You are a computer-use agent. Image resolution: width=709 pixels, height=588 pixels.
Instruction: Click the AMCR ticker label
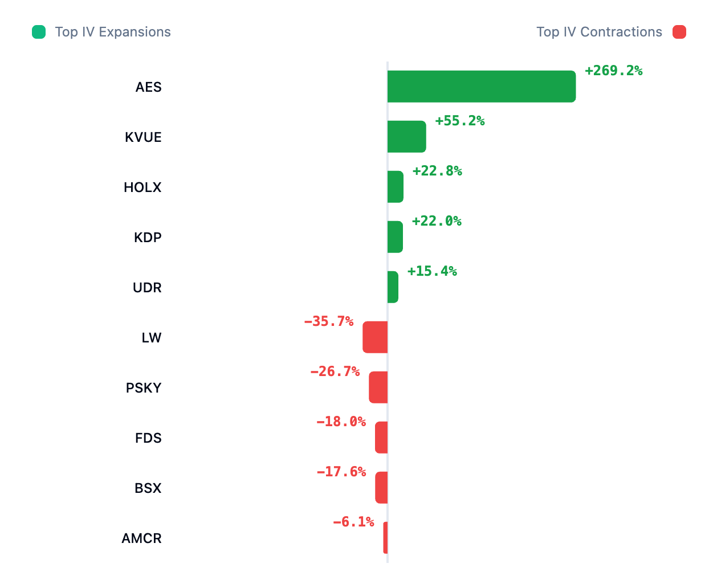pyautogui.click(x=141, y=538)
